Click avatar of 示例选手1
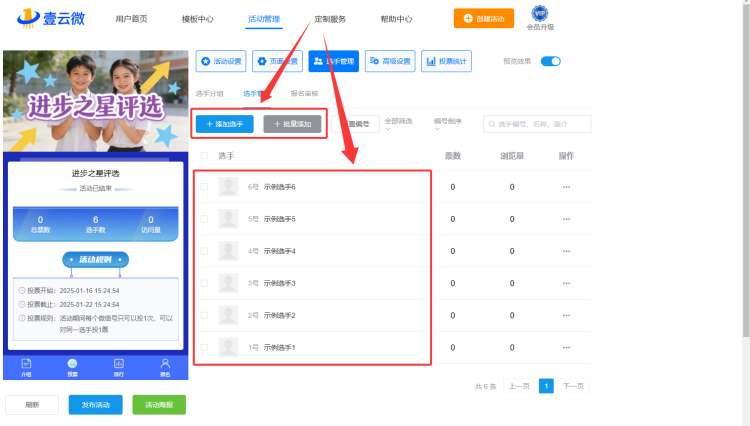The image size is (750, 426). point(228,348)
